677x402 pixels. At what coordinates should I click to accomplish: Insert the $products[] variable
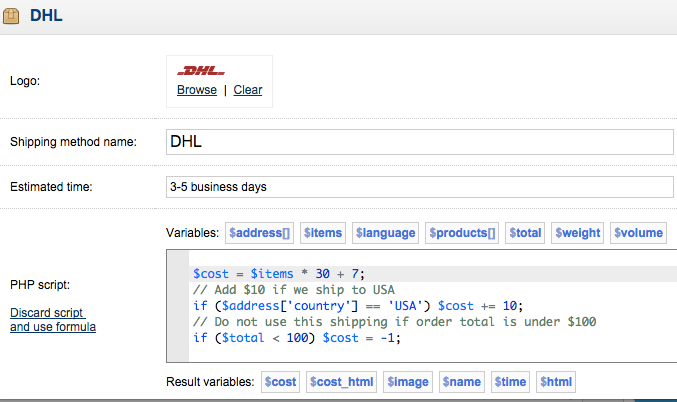coord(462,233)
